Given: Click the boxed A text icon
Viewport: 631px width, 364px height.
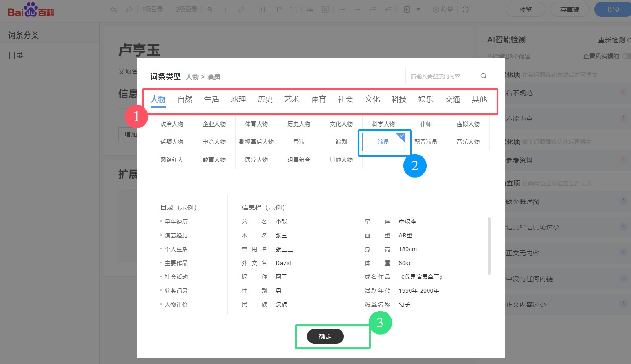Looking at the screenshot, I should coord(325,10).
